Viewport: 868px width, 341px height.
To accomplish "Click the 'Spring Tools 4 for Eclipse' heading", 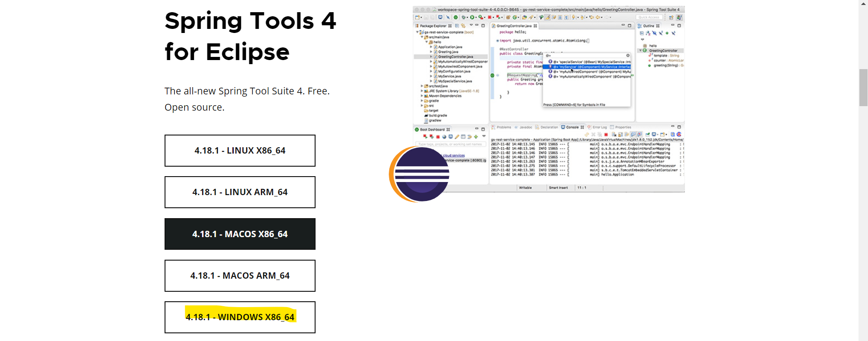I will click(250, 36).
